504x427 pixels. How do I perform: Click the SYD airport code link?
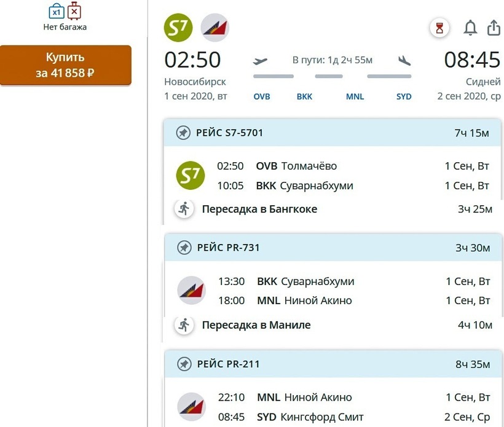pyautogui.click(x=404, y=96)
